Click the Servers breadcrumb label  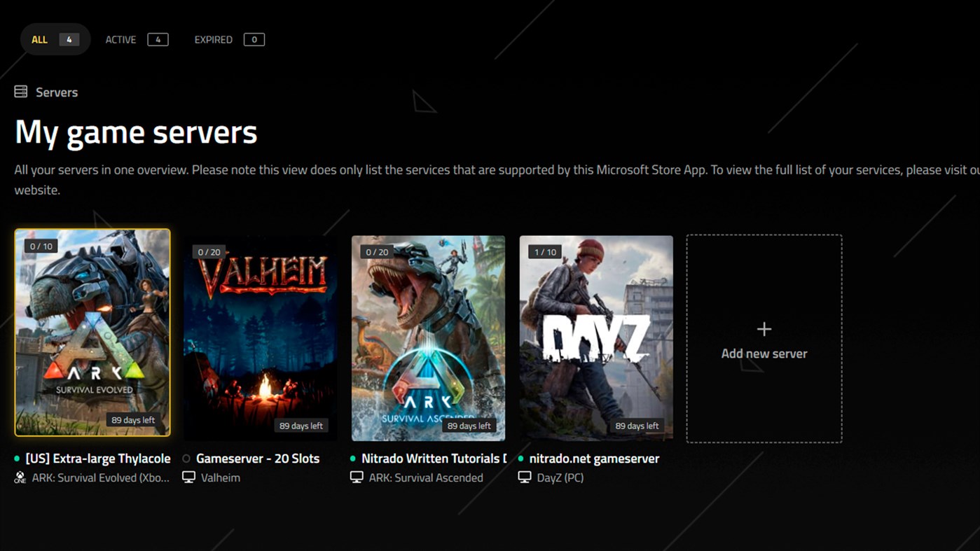[x=57, y=92]
